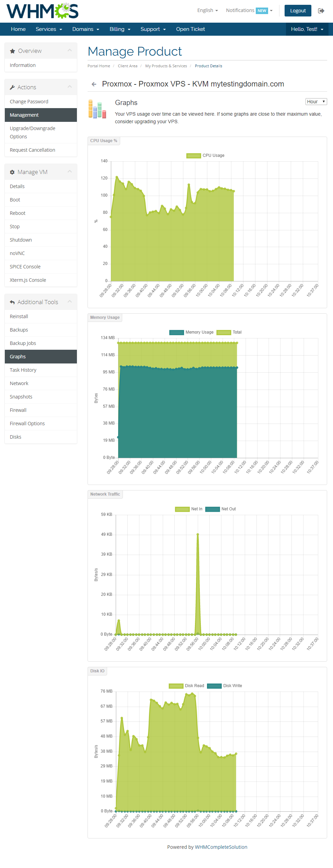The height and width of the screenshot is (868, 333).
Task: Open noVNC console
Action: (x=41, y=253)
